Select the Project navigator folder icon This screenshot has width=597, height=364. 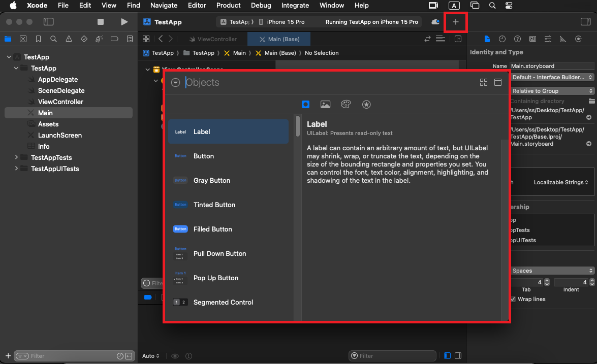pyautogui.click(x=8, y=39)
